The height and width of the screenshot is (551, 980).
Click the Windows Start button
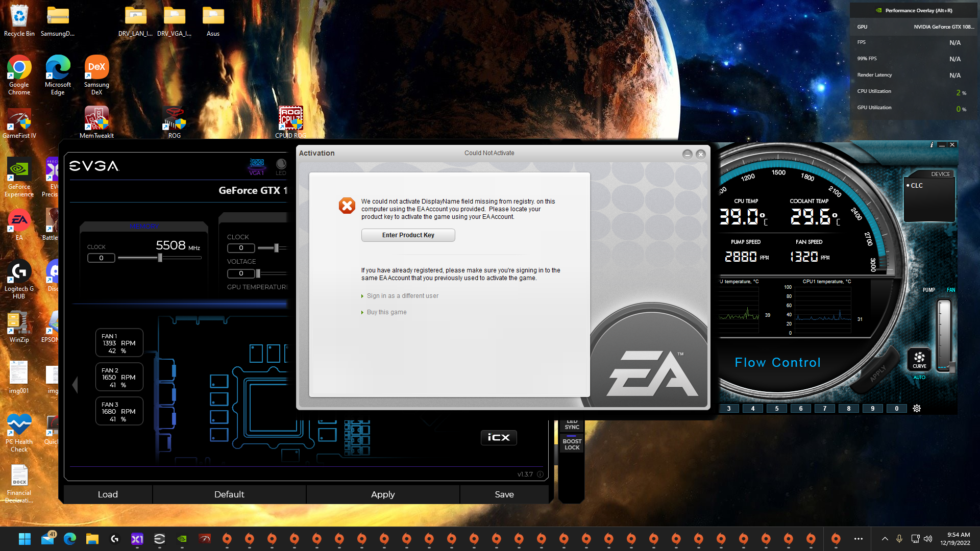click(24, 539)
